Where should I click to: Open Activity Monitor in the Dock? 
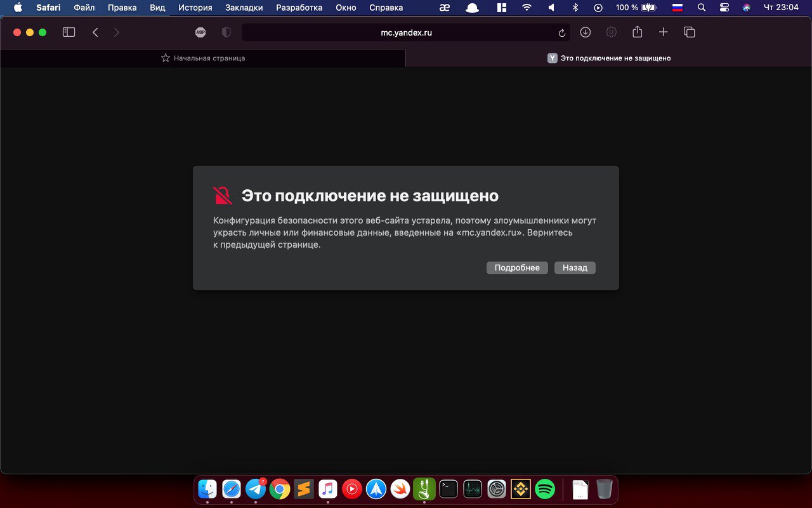coord(473,489)
